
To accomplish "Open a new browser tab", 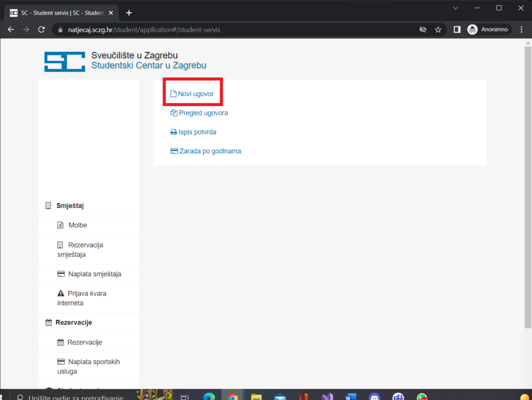I will 129,12.
